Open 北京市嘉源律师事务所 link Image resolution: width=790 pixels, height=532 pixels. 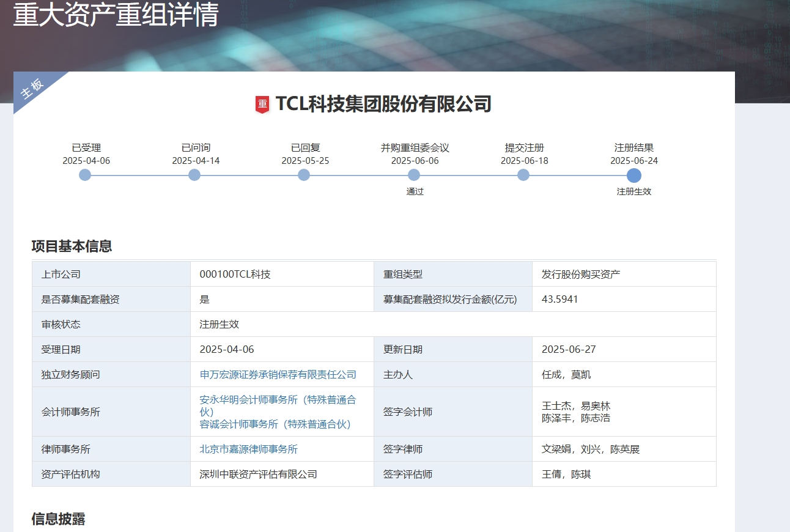(249, 449)
